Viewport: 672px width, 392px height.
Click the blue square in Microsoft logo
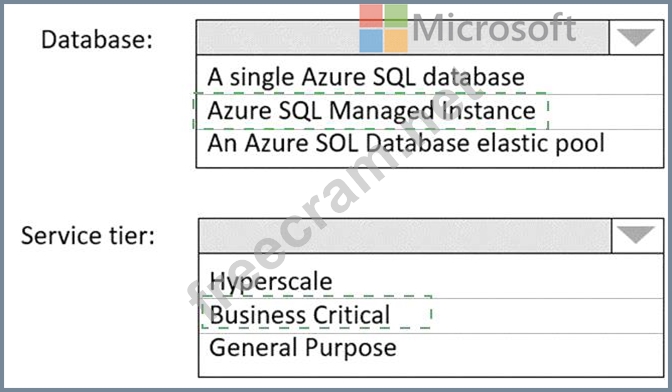(x=371, y=41)
